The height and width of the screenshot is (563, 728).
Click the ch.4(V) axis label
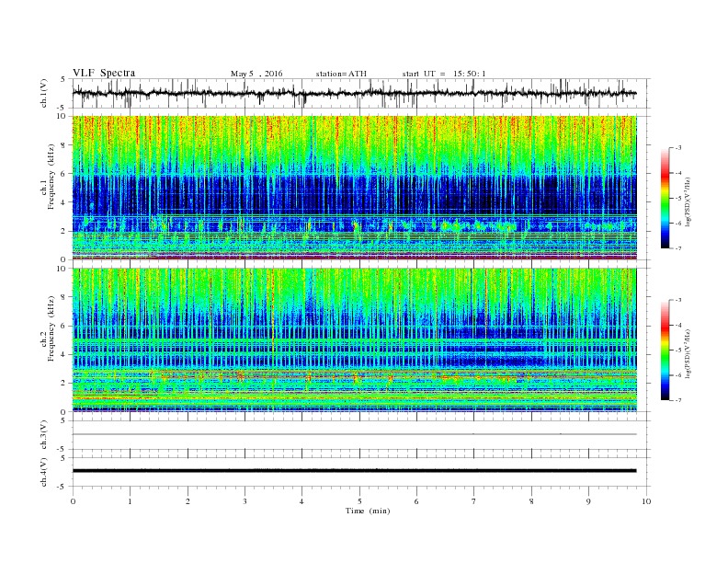[x=43, y=472]
